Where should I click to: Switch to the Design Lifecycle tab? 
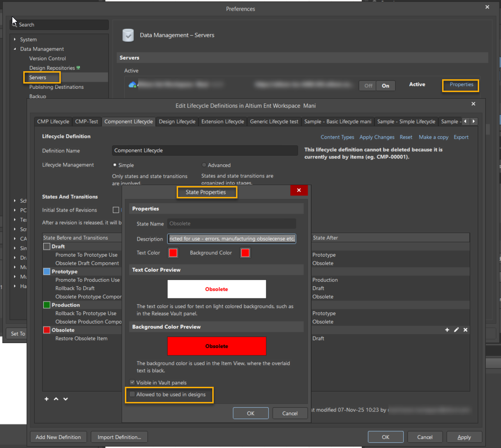177,121
